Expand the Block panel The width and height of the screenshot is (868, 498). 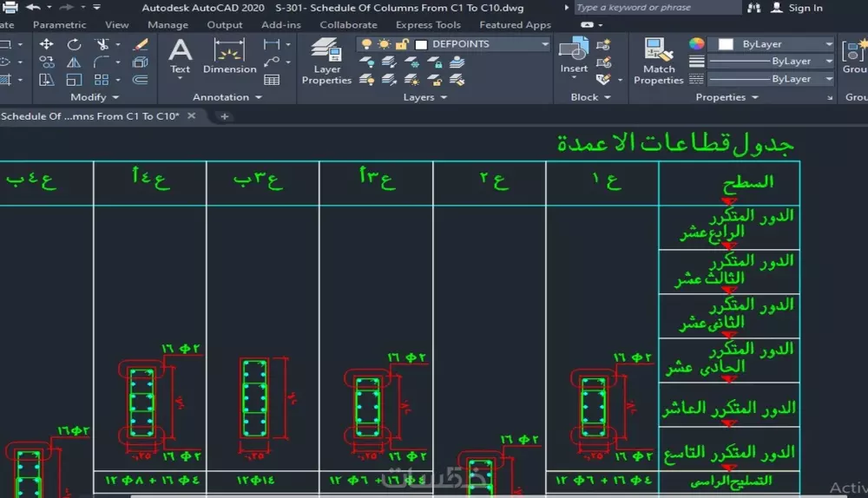pos(590,97)
